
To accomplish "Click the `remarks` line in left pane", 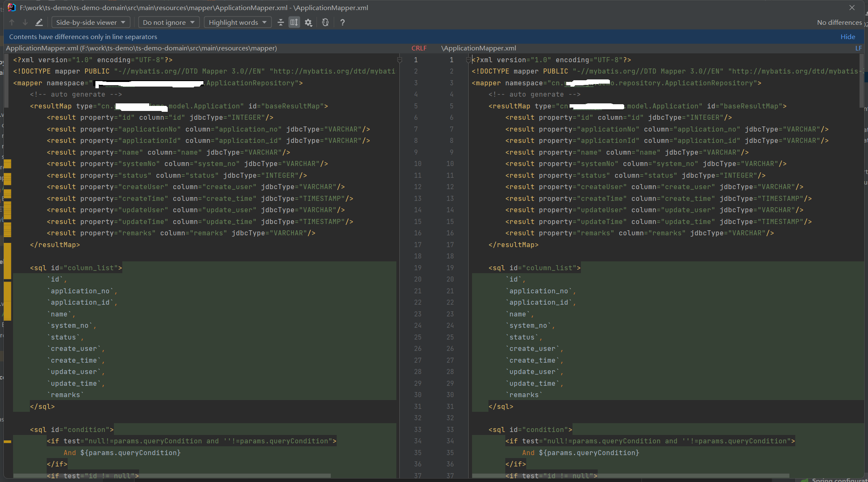I will tap(66, 395).
